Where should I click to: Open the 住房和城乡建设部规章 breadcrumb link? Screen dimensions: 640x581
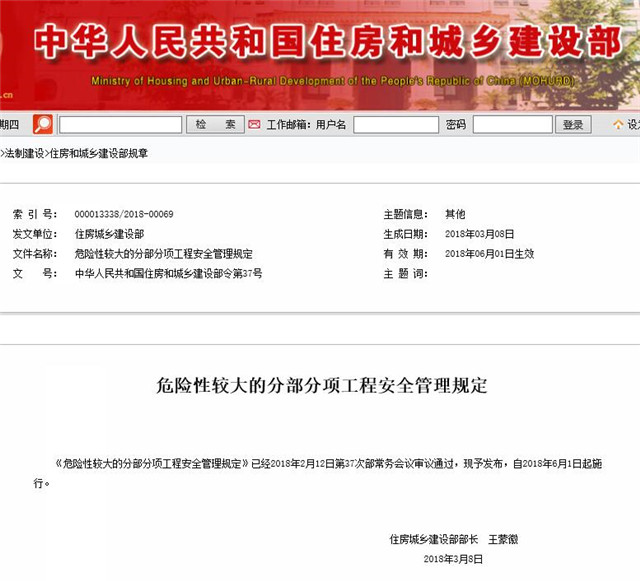click(98, 154)
